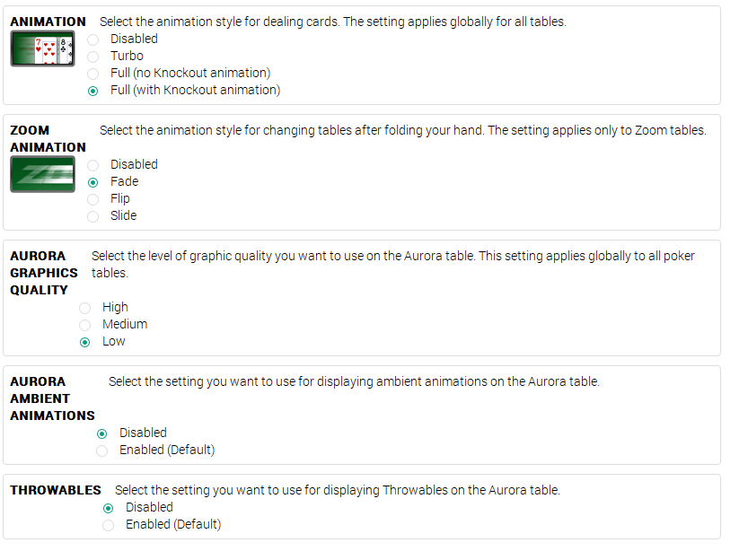Set Aurora graphics quality to High

[84, 308]
